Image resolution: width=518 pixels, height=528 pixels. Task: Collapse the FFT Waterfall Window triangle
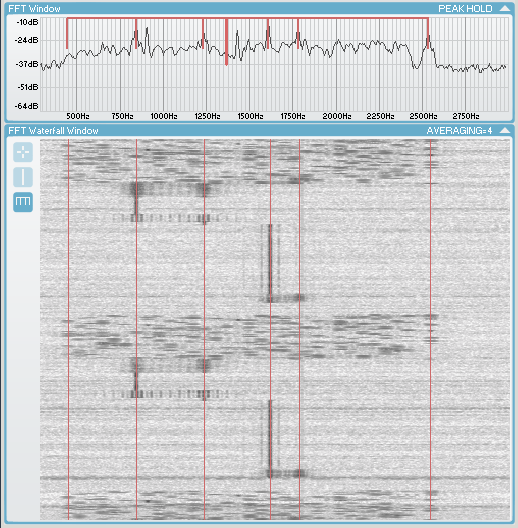point(505,130)
